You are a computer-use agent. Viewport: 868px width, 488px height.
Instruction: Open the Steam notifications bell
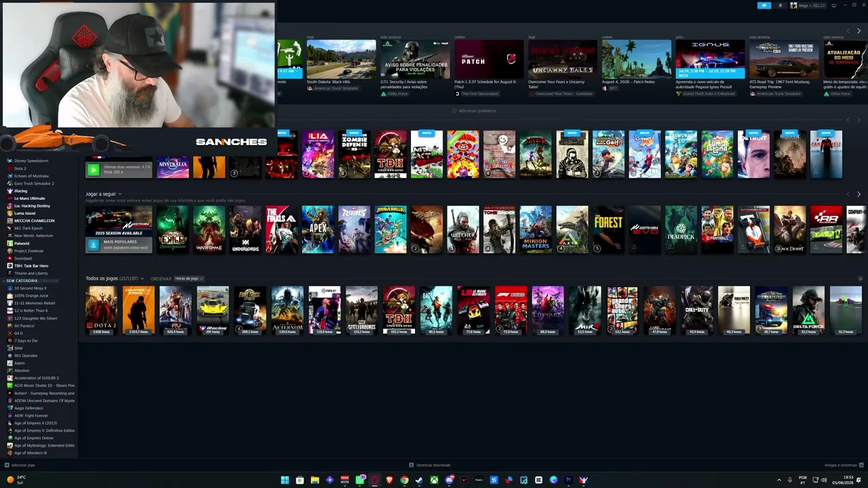point(780,5)
